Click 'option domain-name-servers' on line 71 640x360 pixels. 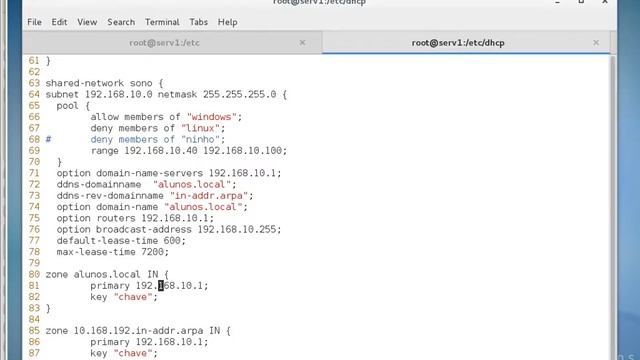(129, 173)
